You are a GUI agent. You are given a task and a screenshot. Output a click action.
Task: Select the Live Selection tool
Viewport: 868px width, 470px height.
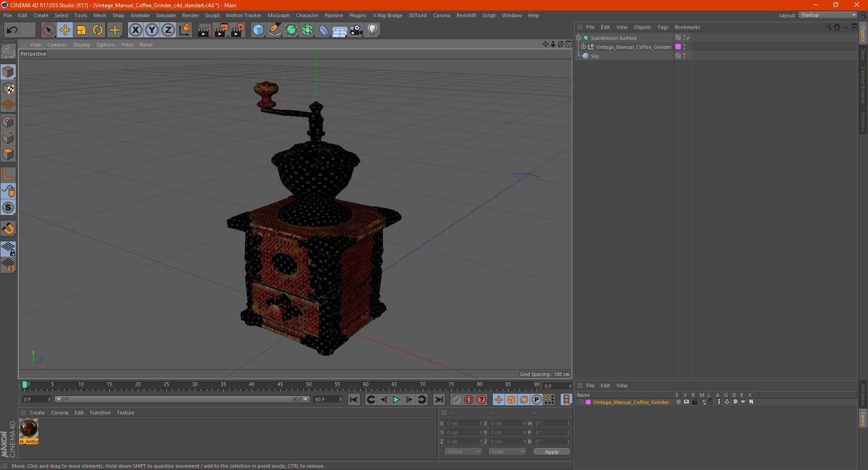(48, 30)
